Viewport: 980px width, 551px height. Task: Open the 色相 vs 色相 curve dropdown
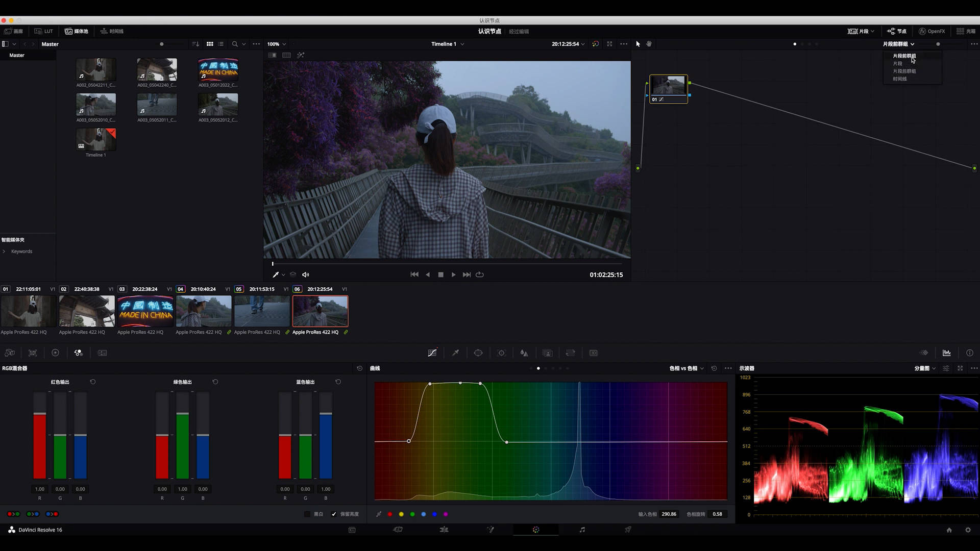687,368
